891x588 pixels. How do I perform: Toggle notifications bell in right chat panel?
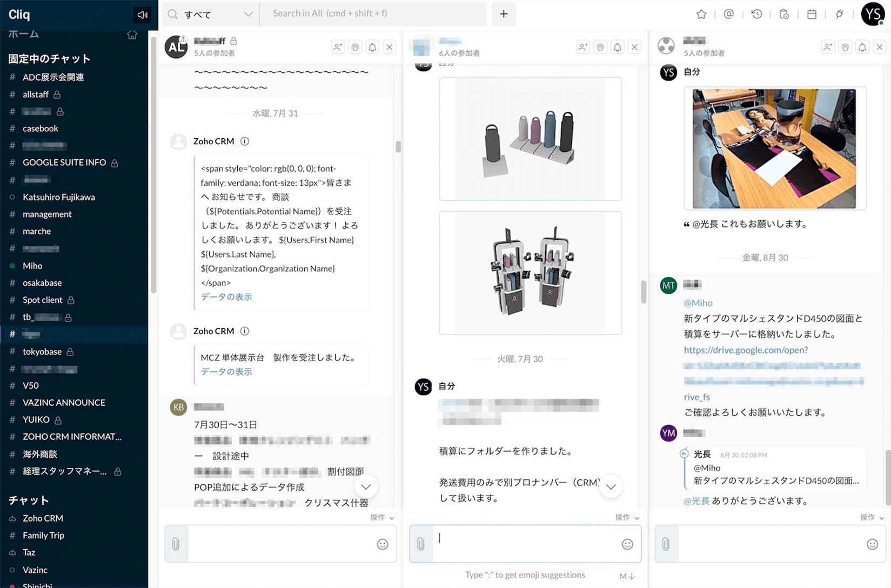pyautogui.click(x=862, y=47)
